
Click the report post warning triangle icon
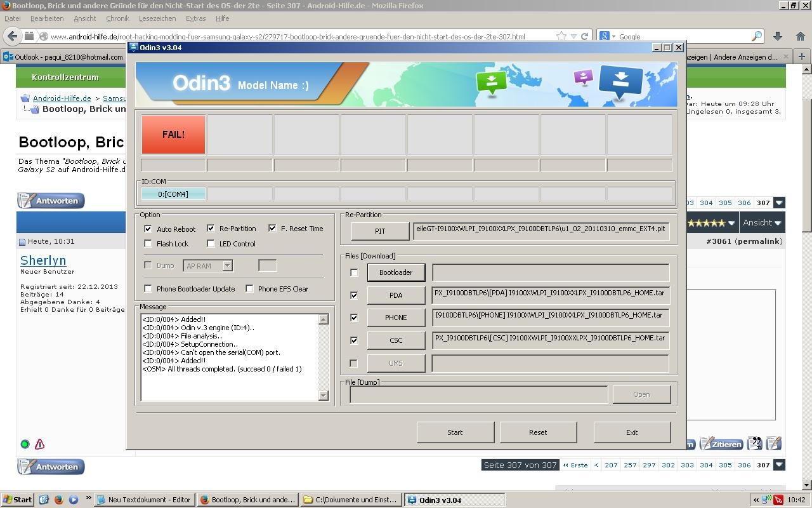[39, 444]
